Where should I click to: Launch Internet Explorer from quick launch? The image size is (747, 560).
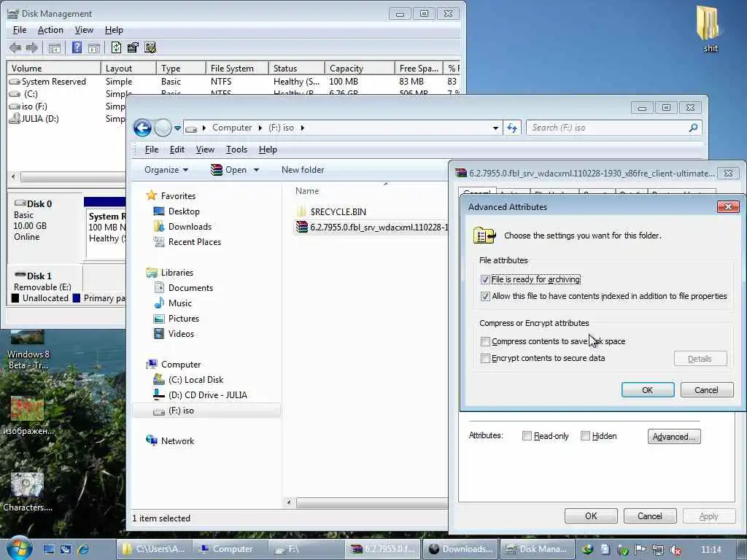83,549
